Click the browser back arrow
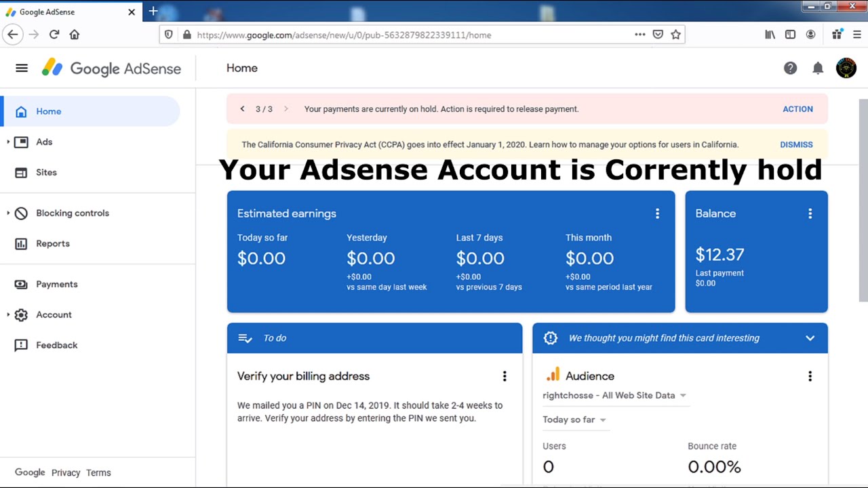 coord(12,35)
